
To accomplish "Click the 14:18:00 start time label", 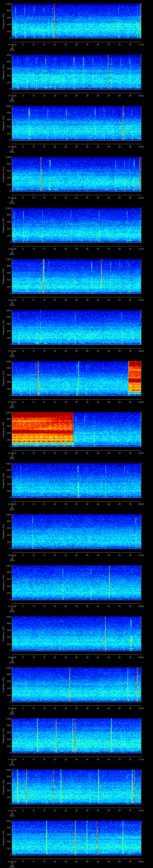I will [12, 147].
